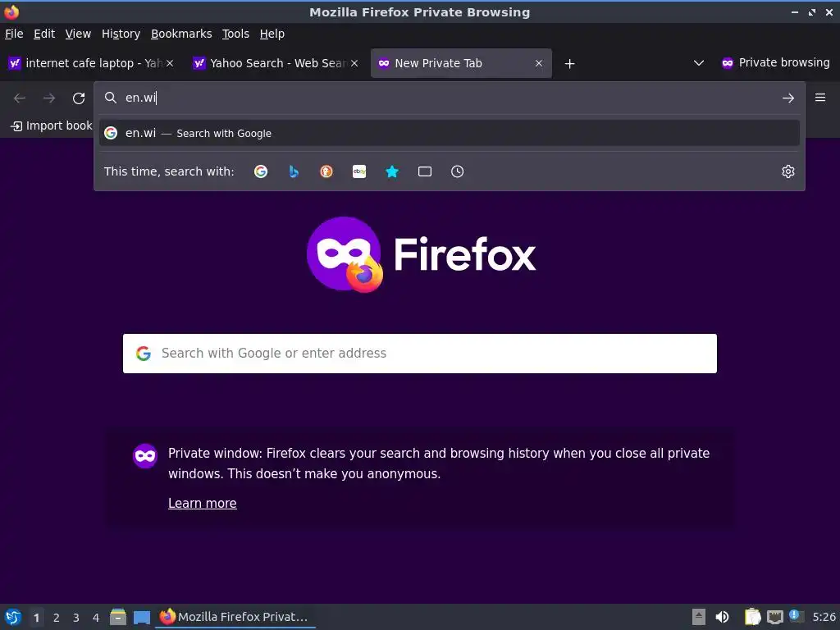Search history using the clock icon
Image resolution: width=840 pixels, height=630 pixels.
[458, 171]
